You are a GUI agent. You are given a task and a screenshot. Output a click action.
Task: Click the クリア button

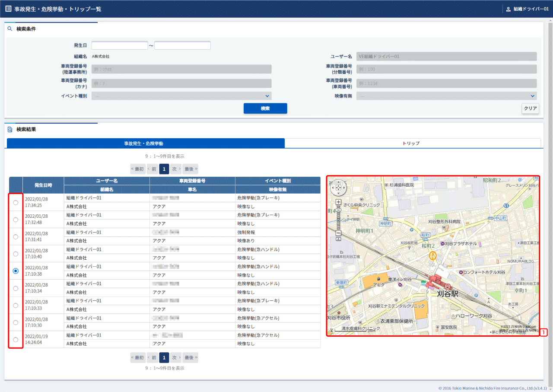530,108
